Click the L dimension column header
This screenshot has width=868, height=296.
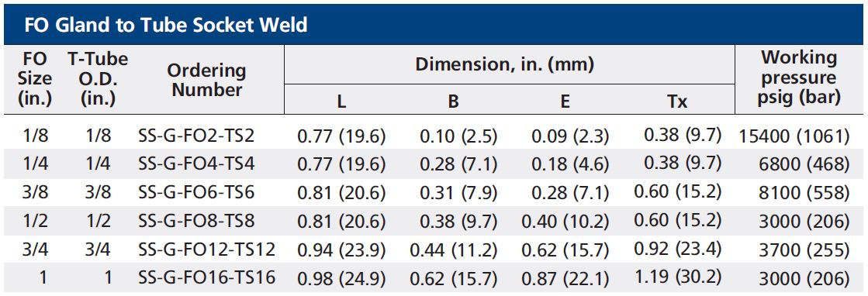click(341, 102)
